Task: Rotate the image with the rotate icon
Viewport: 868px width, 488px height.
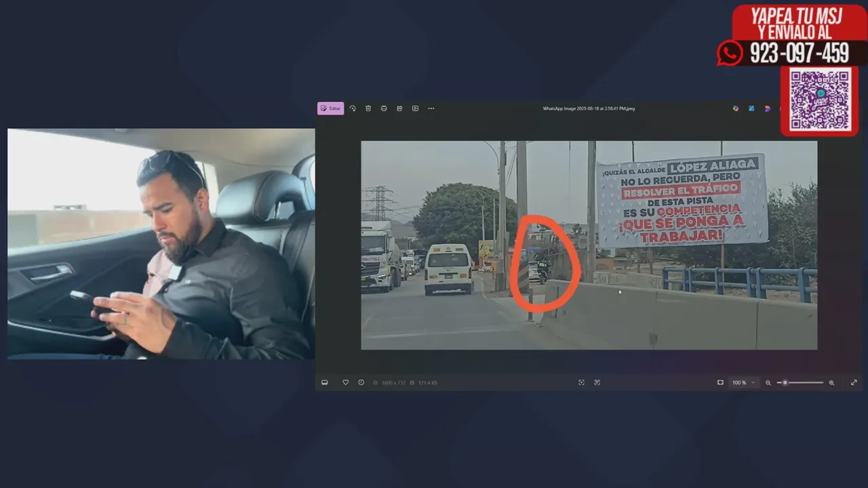Action: click(353, 108)
